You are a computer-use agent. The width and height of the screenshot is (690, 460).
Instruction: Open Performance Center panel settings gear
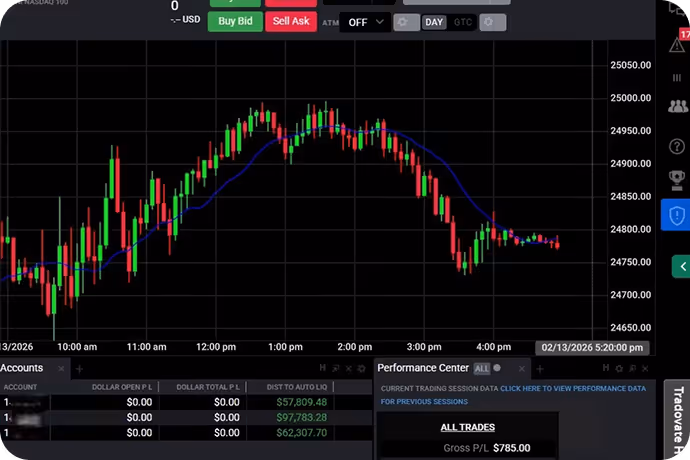pos(619,368)
